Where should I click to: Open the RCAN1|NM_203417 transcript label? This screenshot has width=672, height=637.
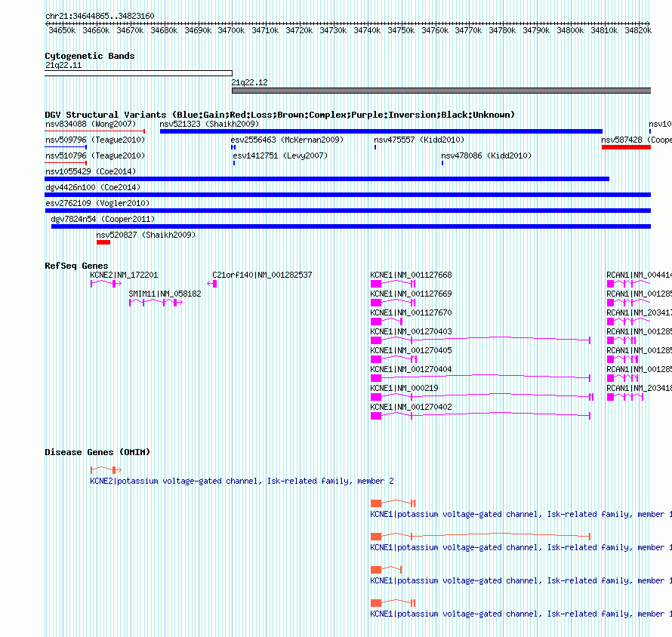click(x=639, y=312)
